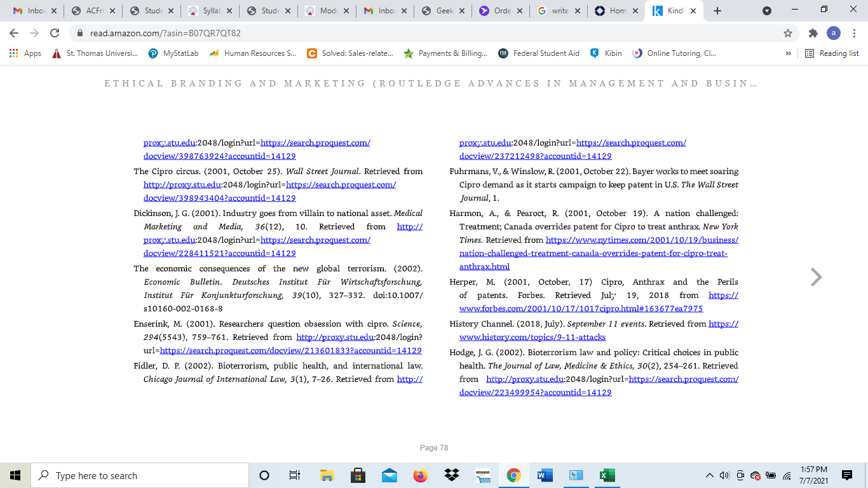Open Firefox from the taskbar
The image size is (868, 488).
tap(420, 475)
